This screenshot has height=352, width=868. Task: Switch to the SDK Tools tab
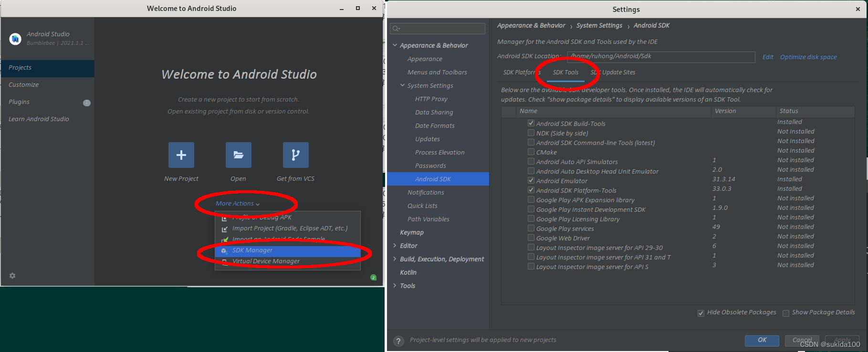(x=565, y=72)
